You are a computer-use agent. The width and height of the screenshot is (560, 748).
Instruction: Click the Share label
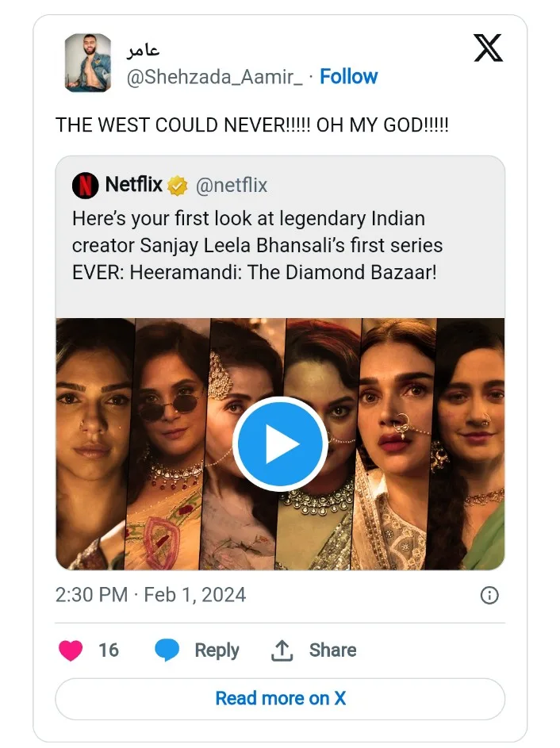click(332, 650)
